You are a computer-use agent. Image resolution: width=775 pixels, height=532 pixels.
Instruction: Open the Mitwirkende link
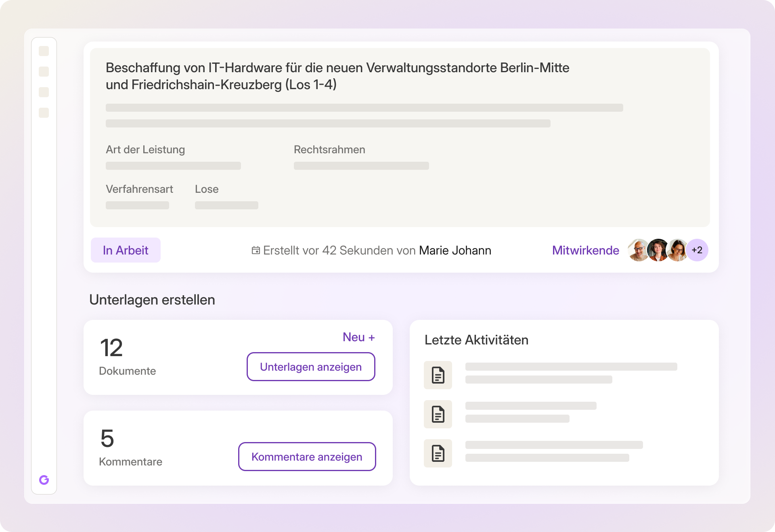(585, 250)
